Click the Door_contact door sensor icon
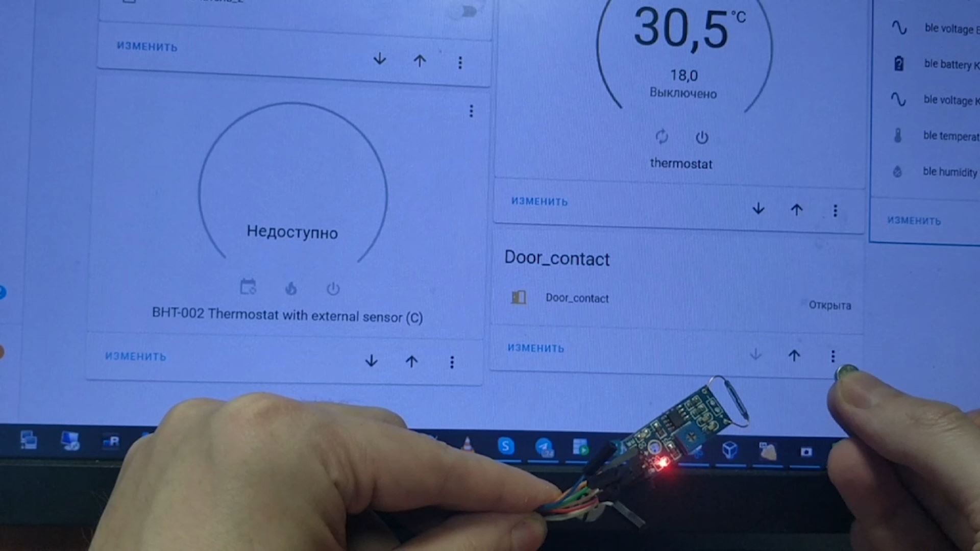The width and height of the screenshot is (980, 551). pyautogui.click(x=518, y=297)
